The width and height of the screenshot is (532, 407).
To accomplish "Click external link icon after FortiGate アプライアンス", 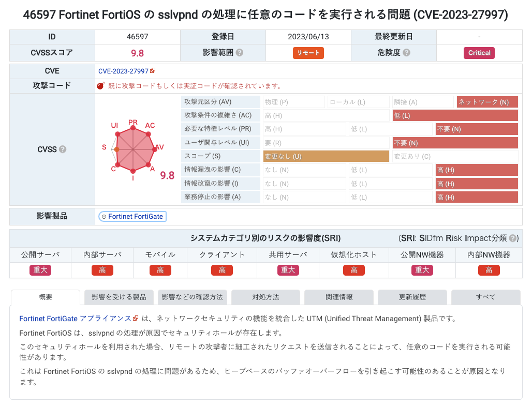I will 136,318.
